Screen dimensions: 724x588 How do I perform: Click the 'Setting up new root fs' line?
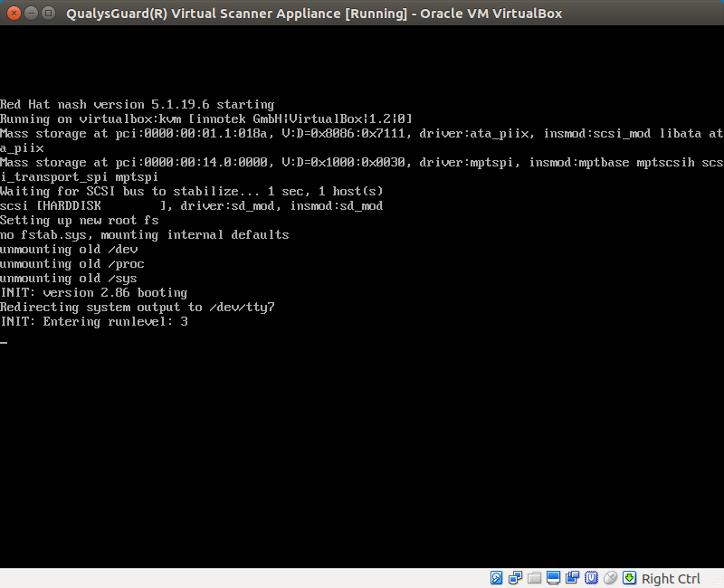pos(80,221)
